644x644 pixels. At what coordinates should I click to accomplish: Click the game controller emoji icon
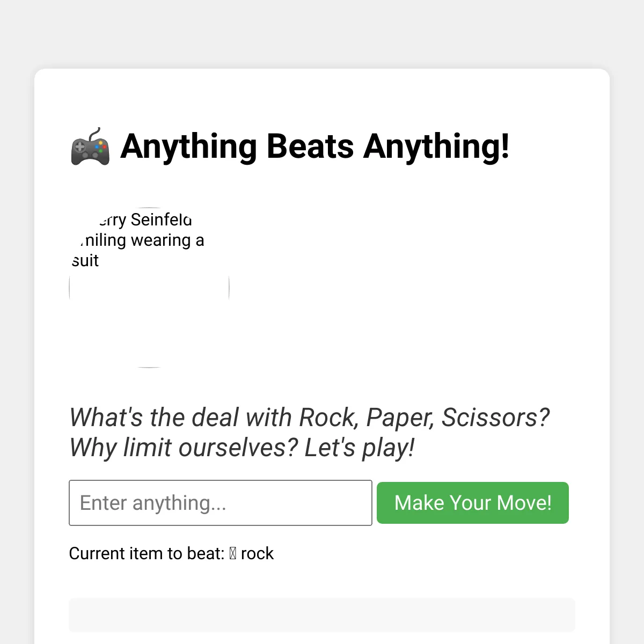[x=90, y=146]
